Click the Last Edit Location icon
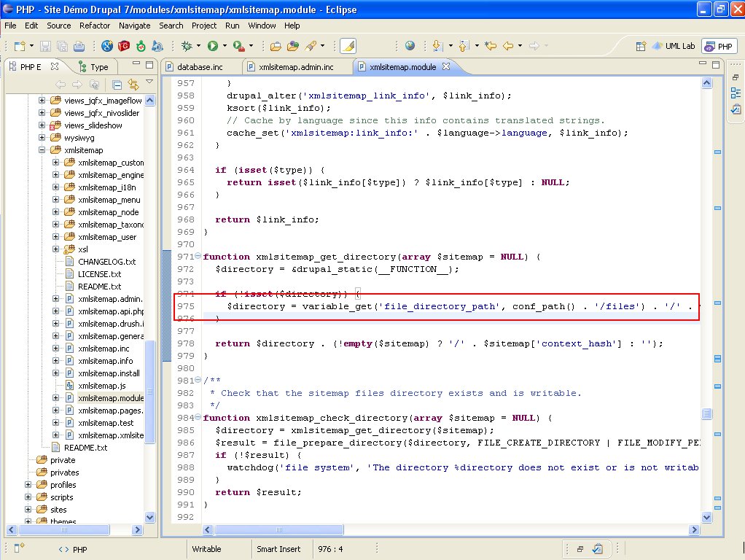Image resolution: width=745 pixels, height=560 pixels. pos(491,46)
